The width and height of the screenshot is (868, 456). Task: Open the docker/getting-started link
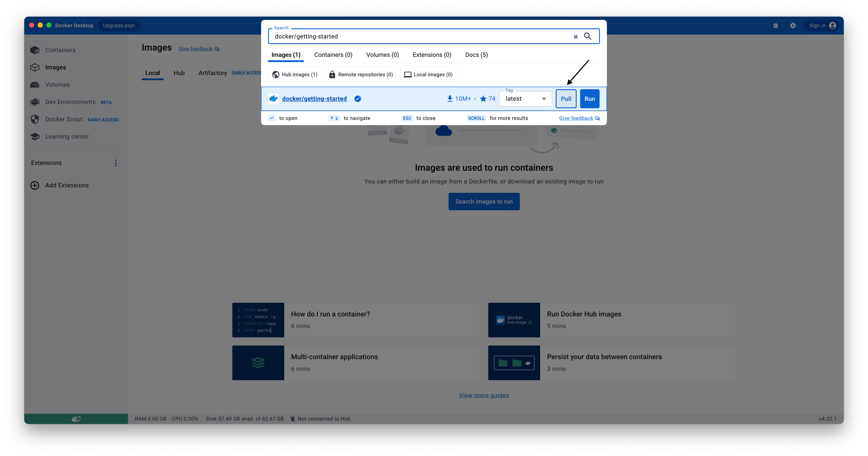click(x=314, y=99)
